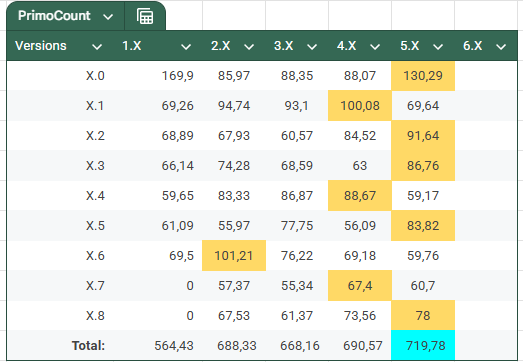This screenshot has width=523, height=362.
Task: Select the PrimoCount table title
Action: click(x=54, y=16)
